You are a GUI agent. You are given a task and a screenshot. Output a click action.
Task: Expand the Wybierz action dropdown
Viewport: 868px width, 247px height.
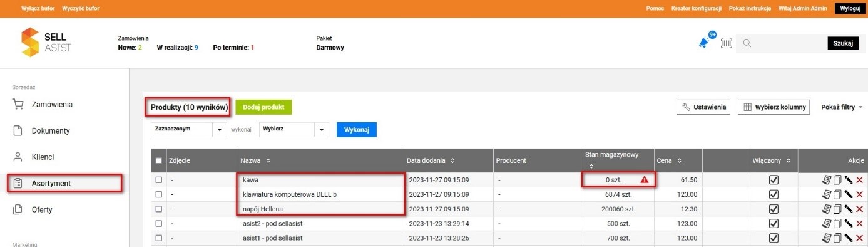coord(294,129)
